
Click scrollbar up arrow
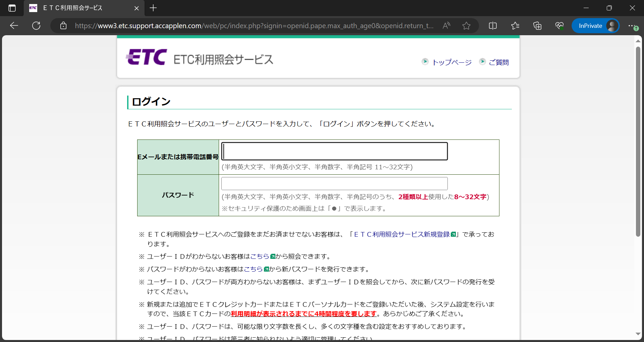coord(638,41)
